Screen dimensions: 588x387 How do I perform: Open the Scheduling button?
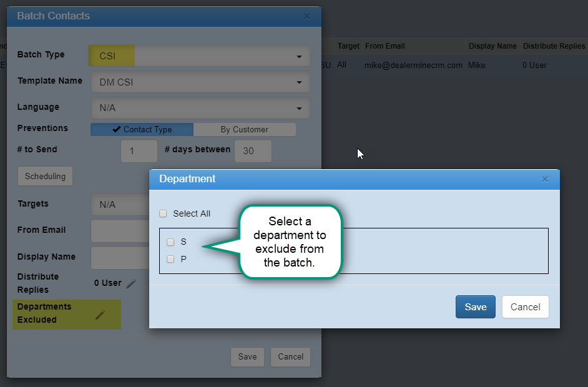click(x=45, y=176)
